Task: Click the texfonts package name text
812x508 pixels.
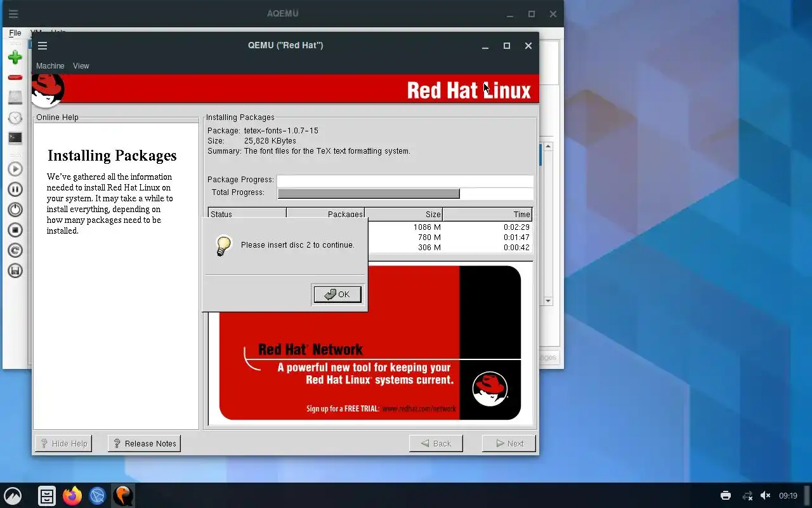Action: coord(281,131)
